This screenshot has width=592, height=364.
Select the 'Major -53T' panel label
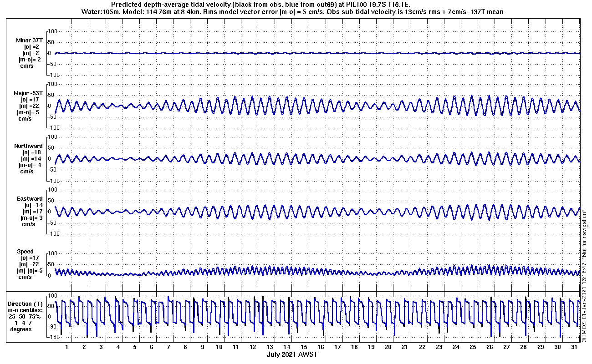28,93
